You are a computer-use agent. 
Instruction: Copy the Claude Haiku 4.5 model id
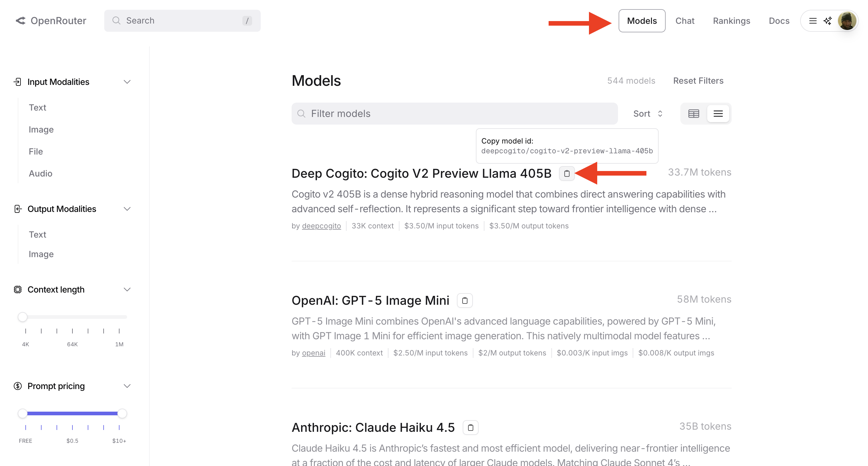[x=470, y=427]
